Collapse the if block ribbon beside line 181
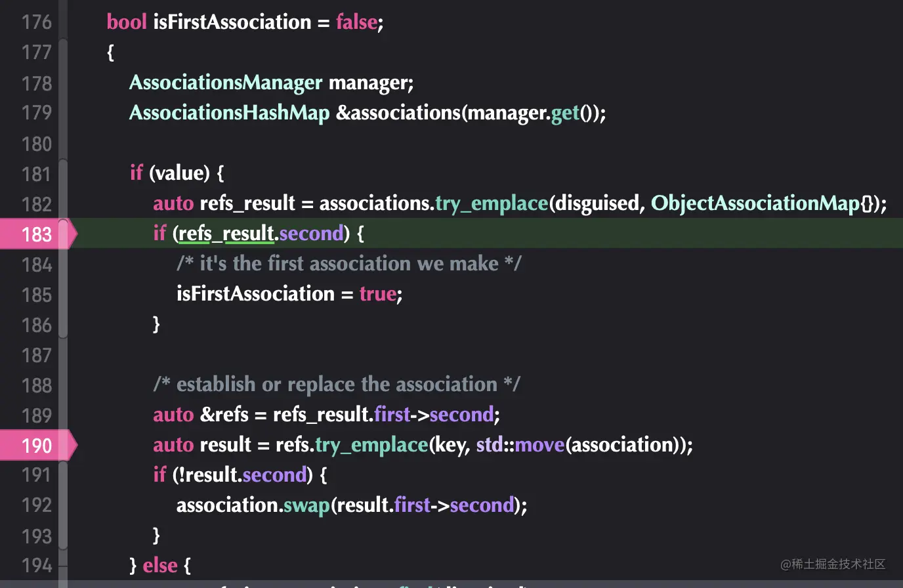The height and width of the screenshot is (588, 903). coord(63,188)
